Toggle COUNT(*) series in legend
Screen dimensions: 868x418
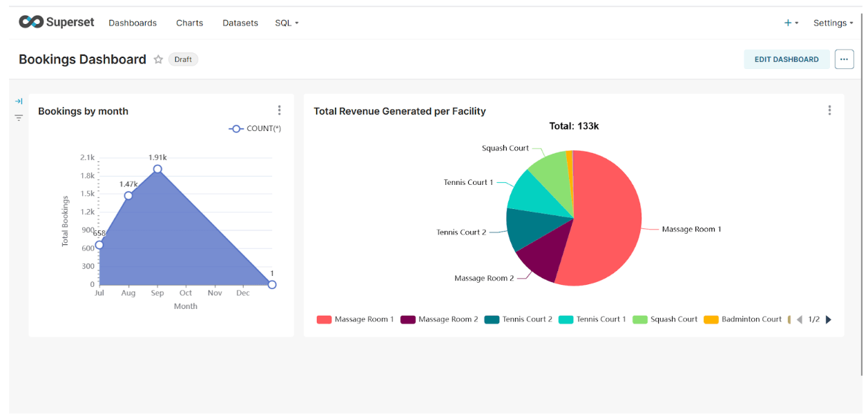(255, 128)
